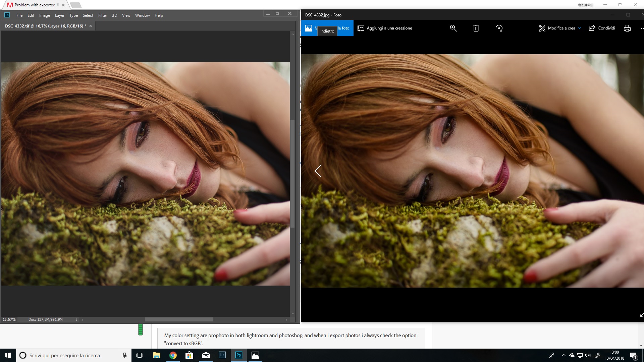Expand the Modifica e crea dropdown chevron
This screenshot has height=362, width=644.
(x=580, y=28)
